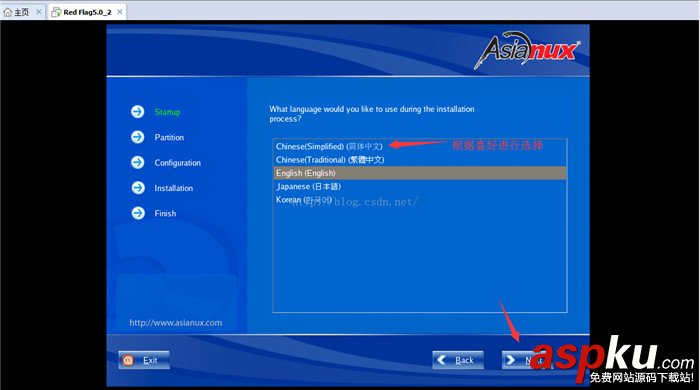Select Japanese language option
Image resolution: width=700 pixels, height=390 pixels.
pos(420,187)
